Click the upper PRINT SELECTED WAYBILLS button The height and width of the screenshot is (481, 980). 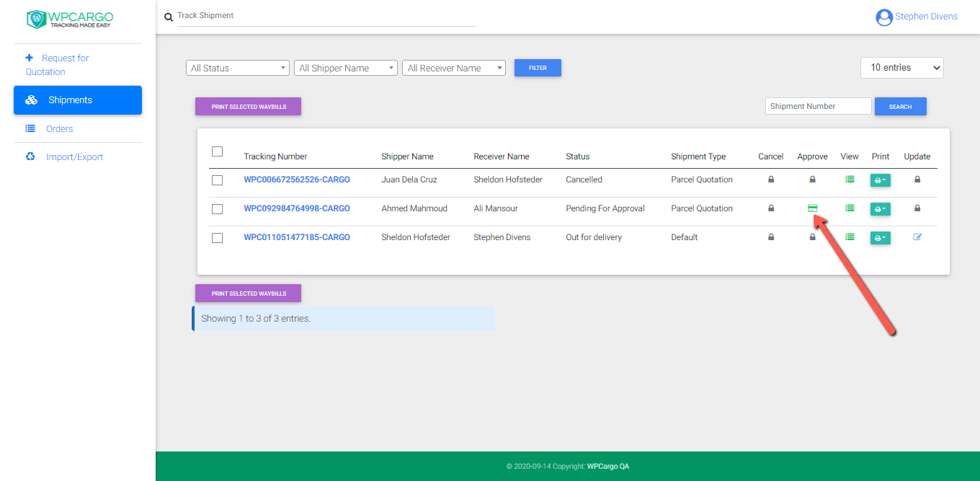click(x=249, y=107)
